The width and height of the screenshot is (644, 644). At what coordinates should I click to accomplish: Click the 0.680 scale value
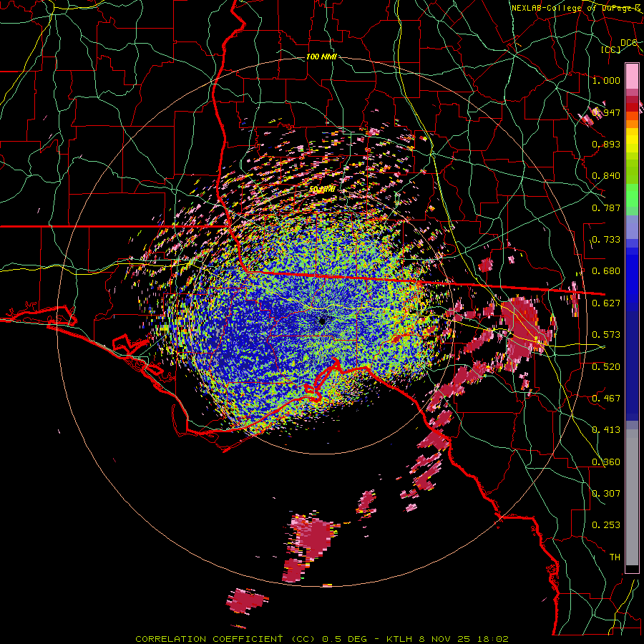tap(606, 271)
